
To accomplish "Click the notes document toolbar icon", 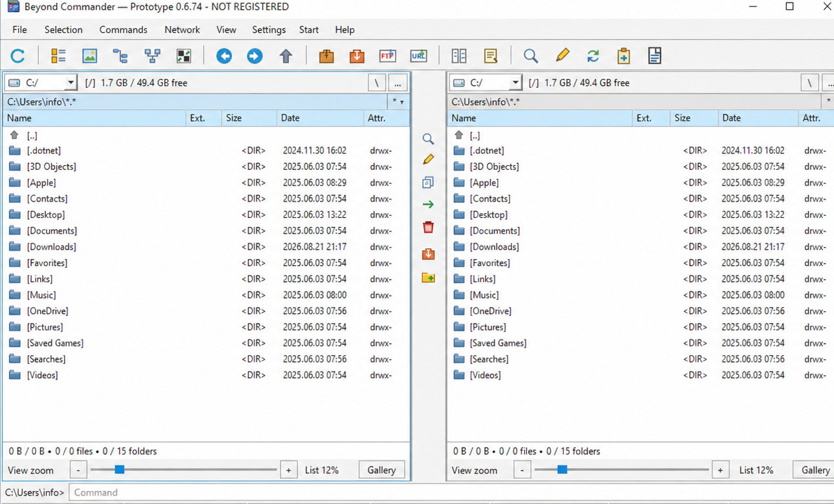I will (491, 56).
